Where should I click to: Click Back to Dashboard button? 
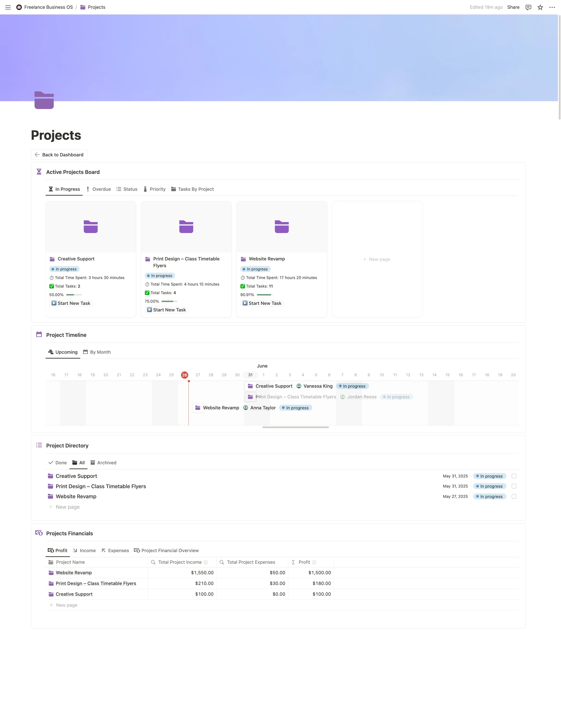point(59,155)
